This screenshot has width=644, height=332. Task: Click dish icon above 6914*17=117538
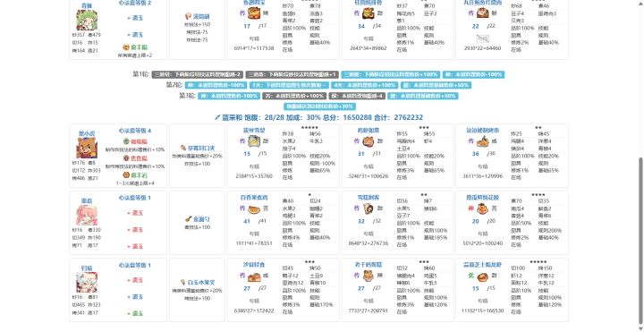pos(254,13)
